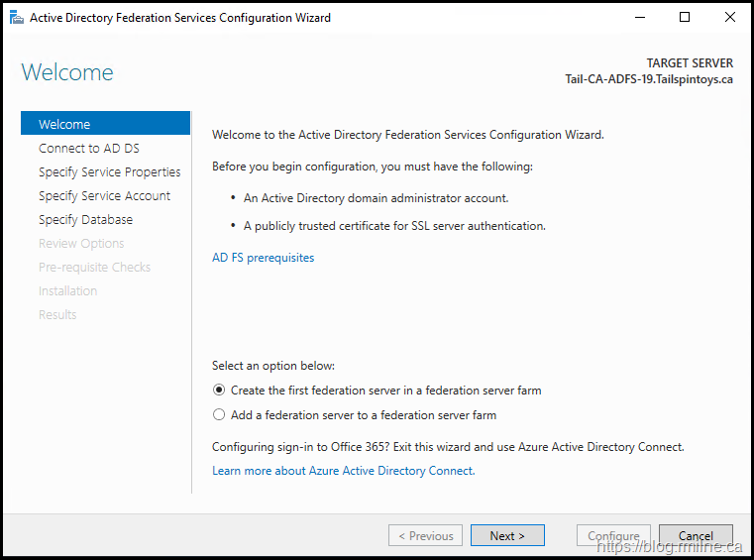Minimize the configuration wizard window
The image size is (754, 560).
(640, 17)
